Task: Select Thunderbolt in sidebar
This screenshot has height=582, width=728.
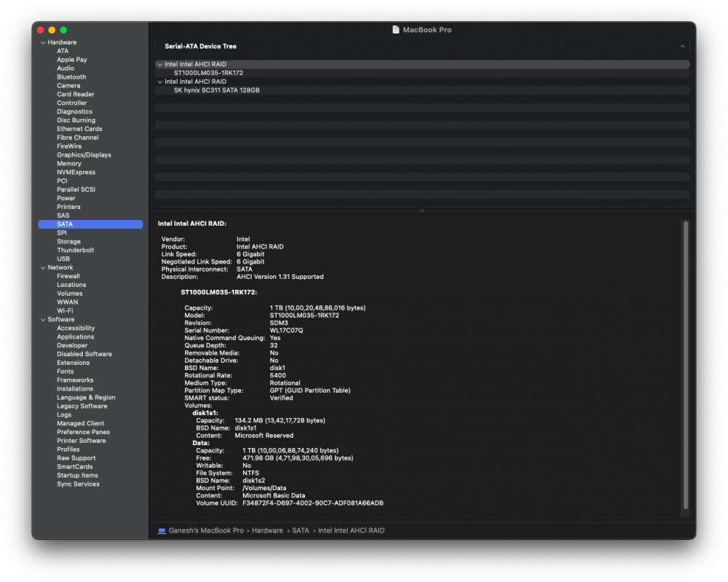Action: click(75, 251)
